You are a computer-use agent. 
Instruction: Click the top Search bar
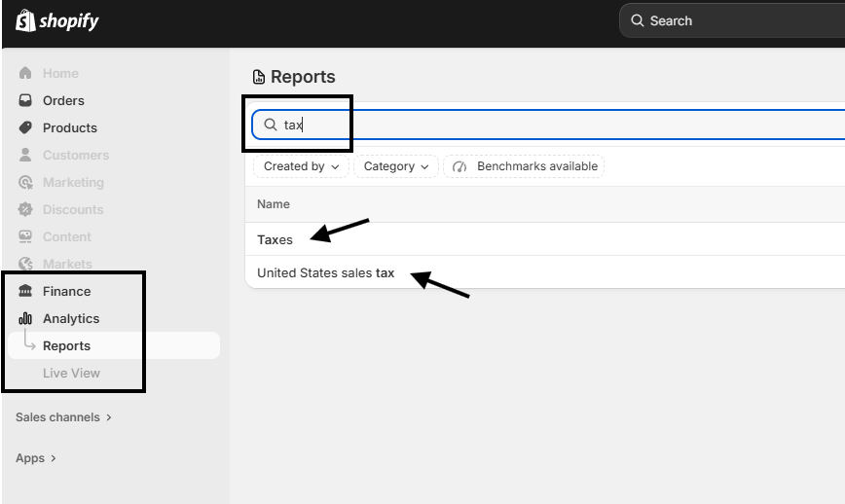click(730, 20)
